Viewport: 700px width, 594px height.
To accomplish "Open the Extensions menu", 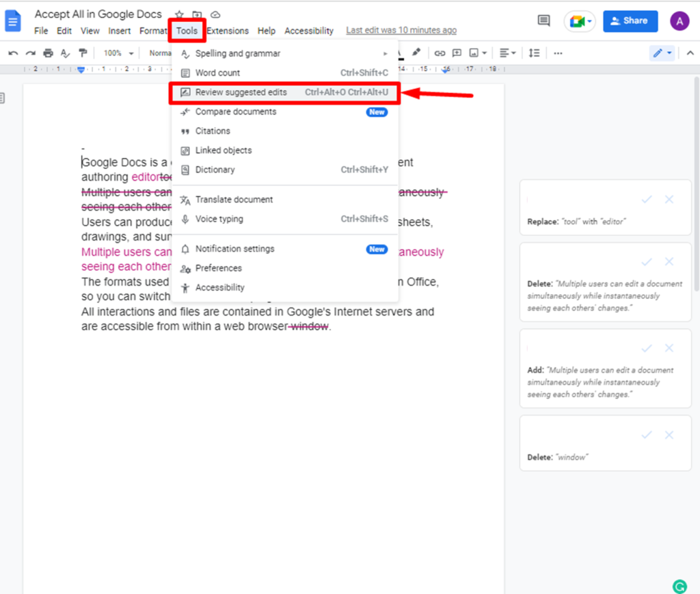I will 227,31.
